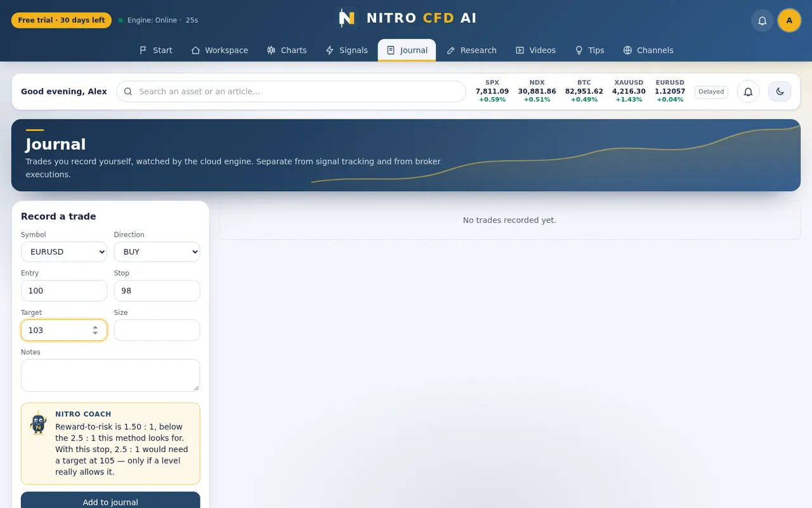The height and width of the screenshot is (508, 812).
Task: Open the Signals tab
Action: point(346,50)
